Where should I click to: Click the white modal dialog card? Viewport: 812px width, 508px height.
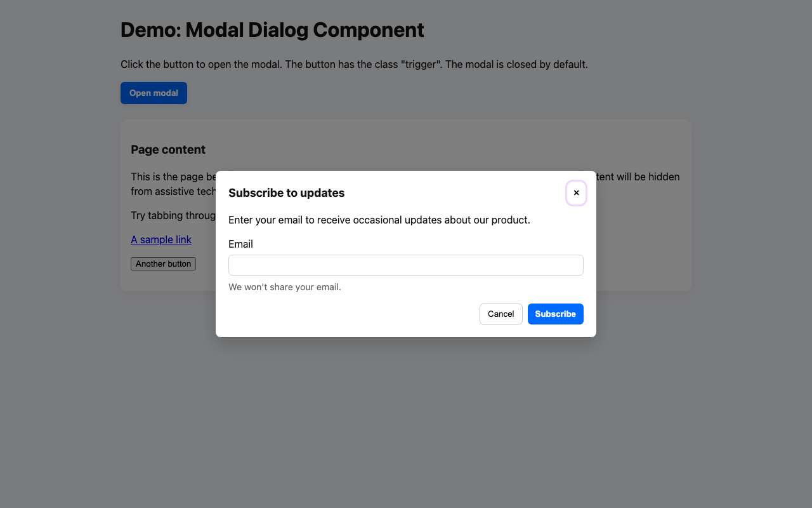click(406, 254)
